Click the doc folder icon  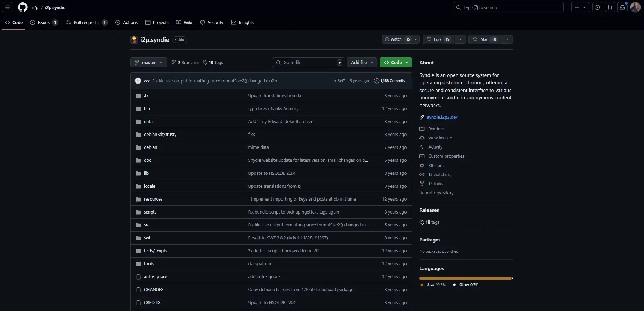pyautogui.click(x=138, y=160)
